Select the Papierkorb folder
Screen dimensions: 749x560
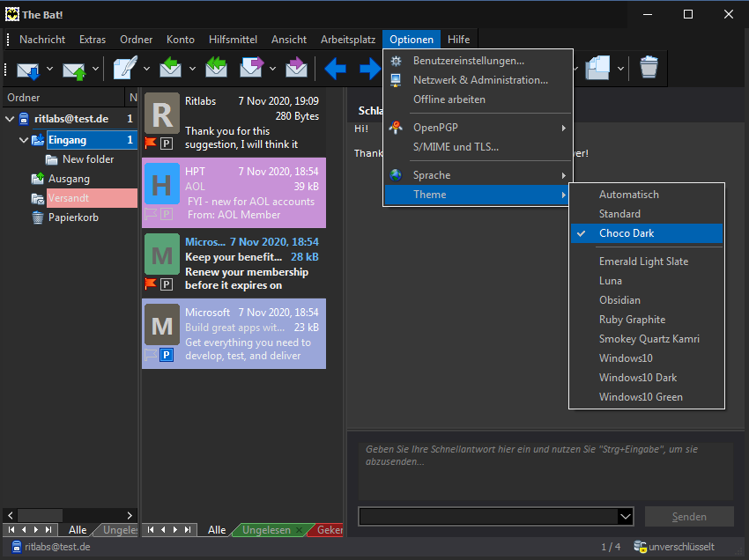coord(73,217)
